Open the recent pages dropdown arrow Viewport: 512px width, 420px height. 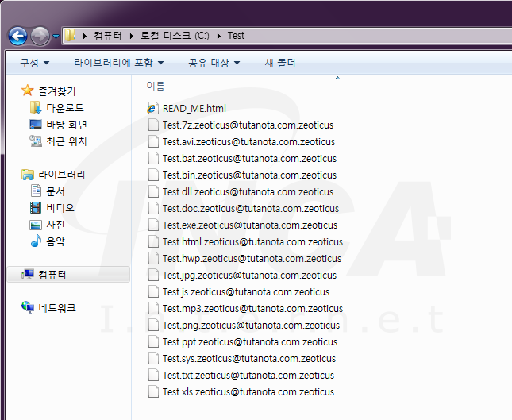pos(56,37)
